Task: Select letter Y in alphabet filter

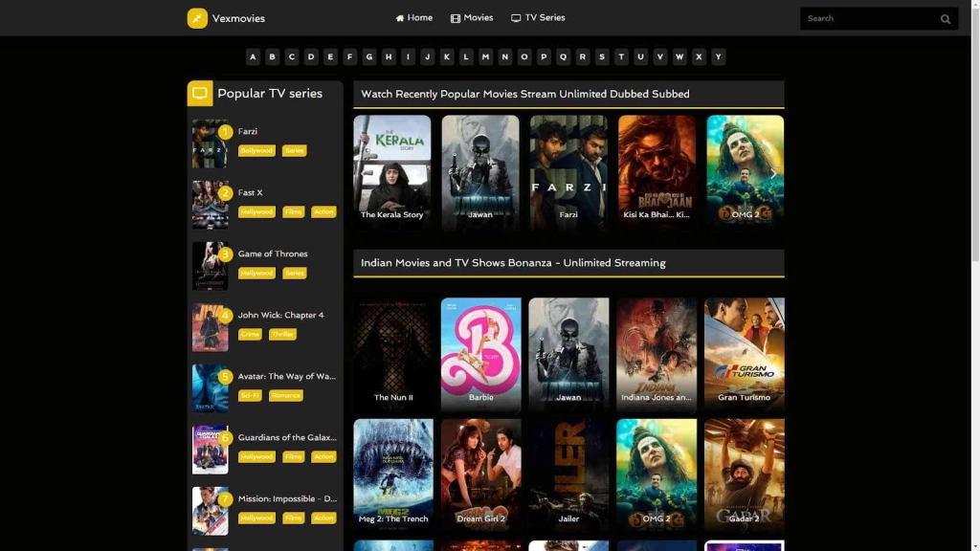Action: [x=718, y=57]
